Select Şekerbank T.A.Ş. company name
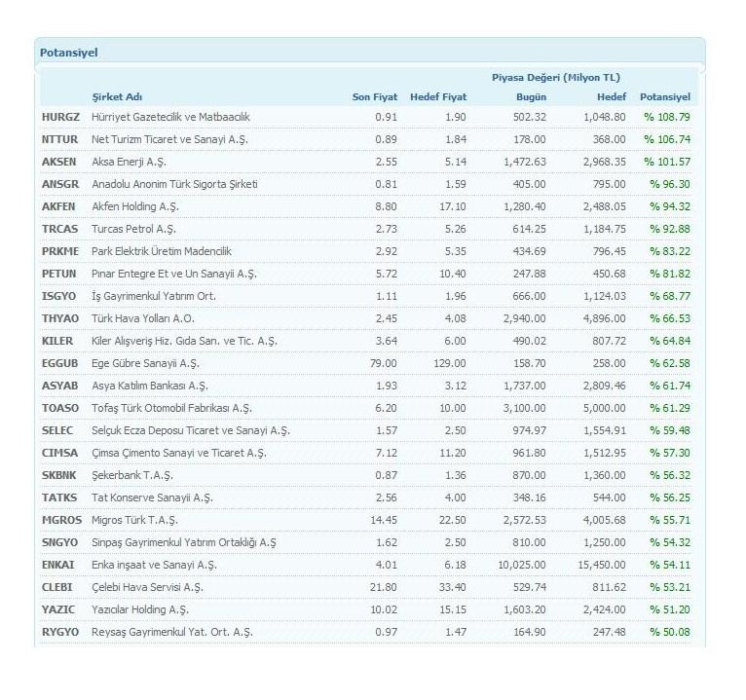 (132, 475)
